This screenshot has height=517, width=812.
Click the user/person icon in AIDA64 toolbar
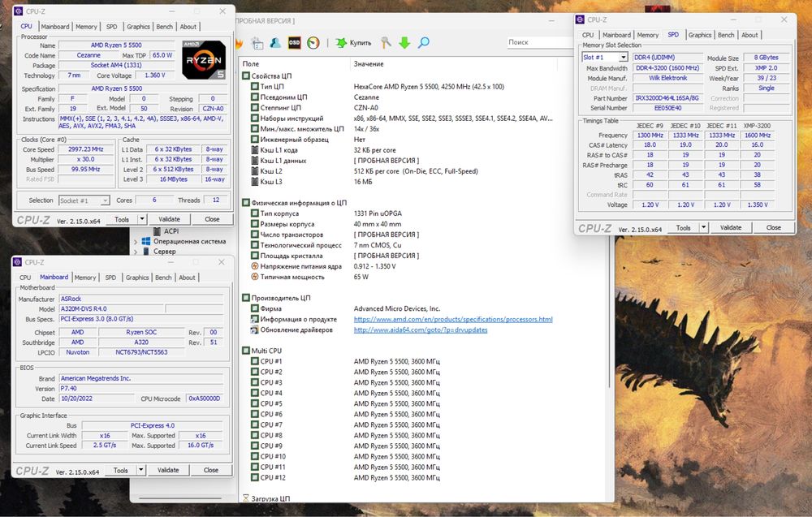(276, 43)
